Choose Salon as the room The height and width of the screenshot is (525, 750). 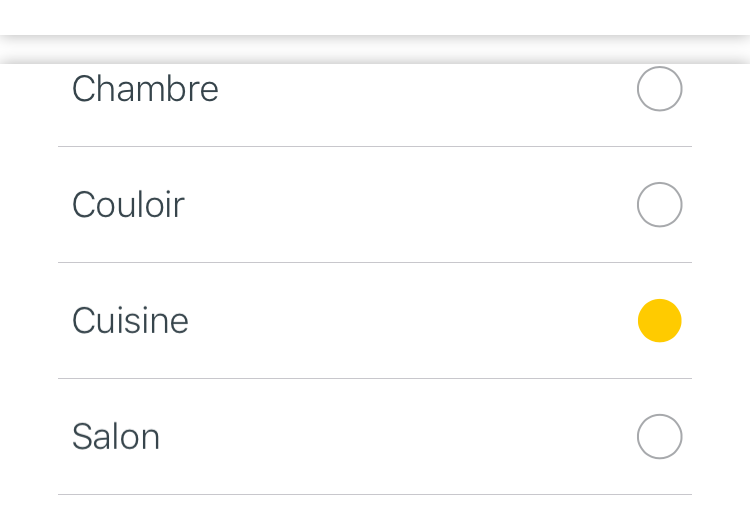click(660, 437)
